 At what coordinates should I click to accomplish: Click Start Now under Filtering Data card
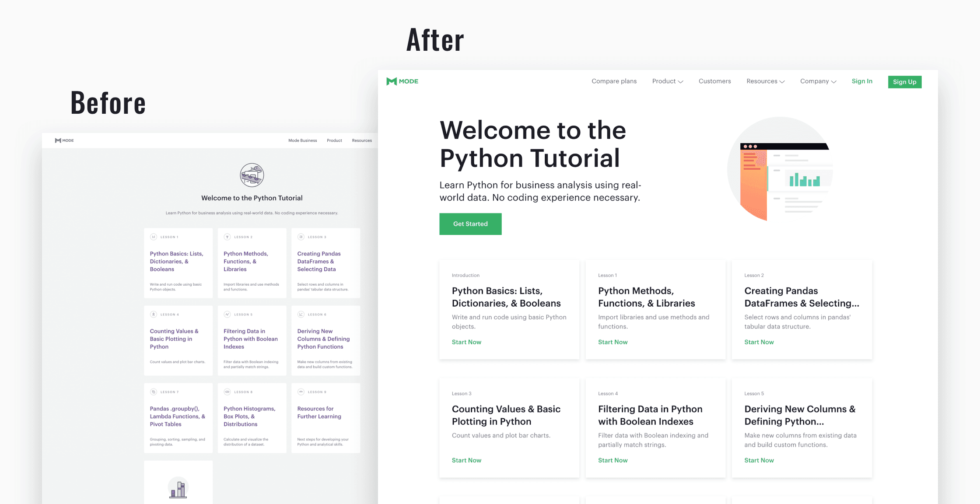(x=612, y=460)
